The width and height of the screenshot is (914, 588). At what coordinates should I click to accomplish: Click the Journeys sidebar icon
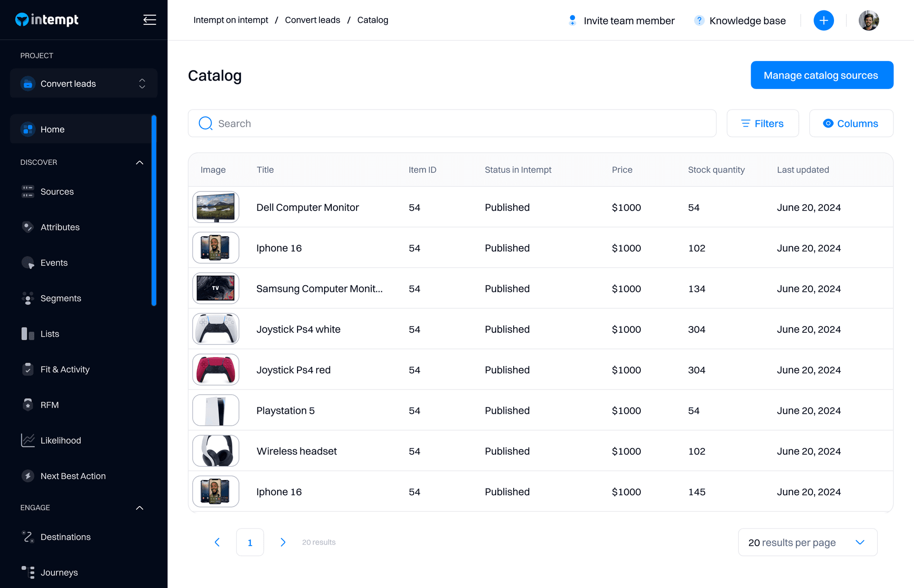(28, 572)
